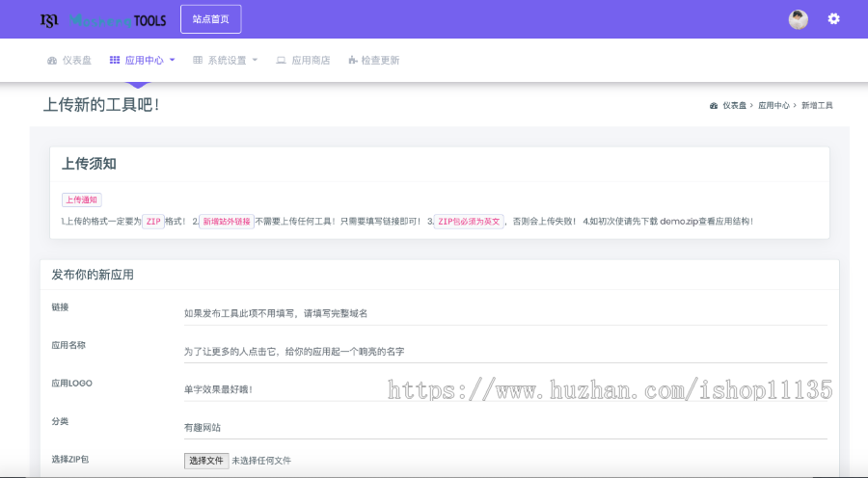Click the 检查更新 puzzle icon
Image resolution: width=868 pixels, height=478 pixels.
[353, 60]
